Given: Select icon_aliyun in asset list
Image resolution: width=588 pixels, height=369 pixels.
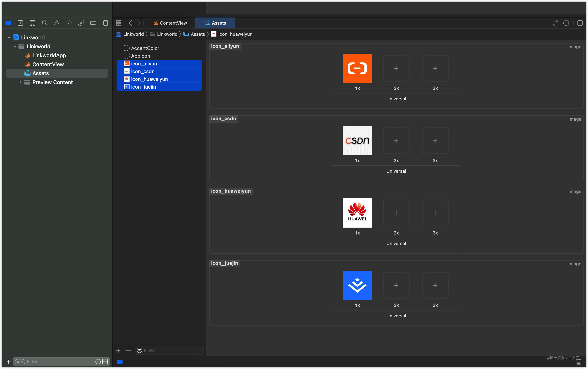Looking at the screenshot, I should click(x=159, y=64).
